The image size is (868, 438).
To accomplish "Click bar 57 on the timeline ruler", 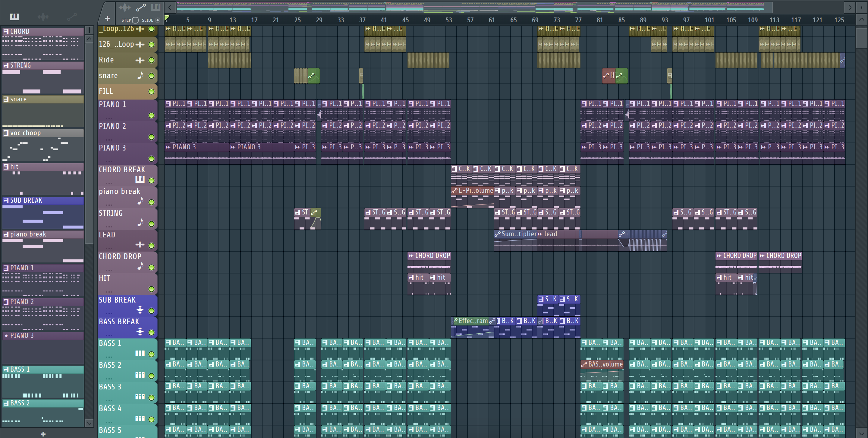I will click(470, 20).
